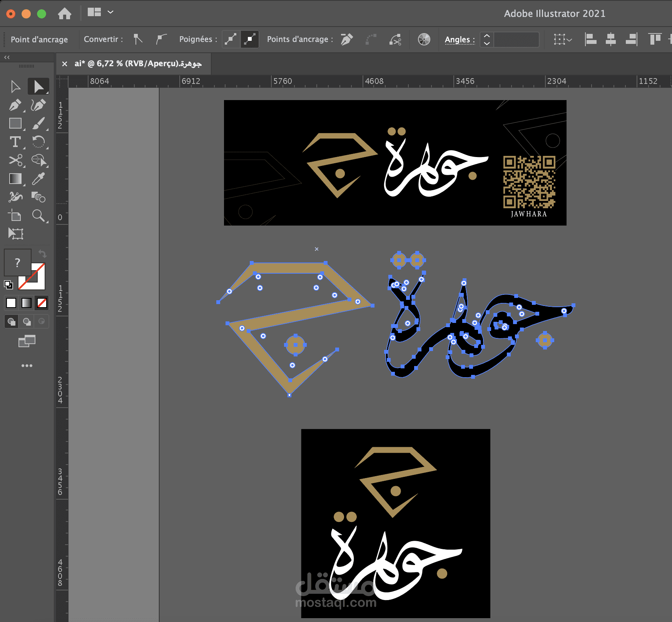Screen dimensions: 672x622
Task: Swap fill and stroke colors
Action: 42,254
